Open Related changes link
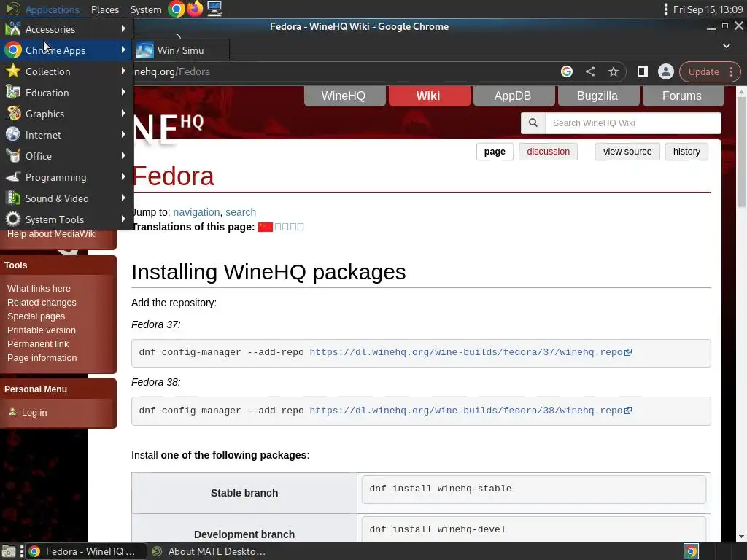Screen dimensions: 747x560 click(42, 303)
